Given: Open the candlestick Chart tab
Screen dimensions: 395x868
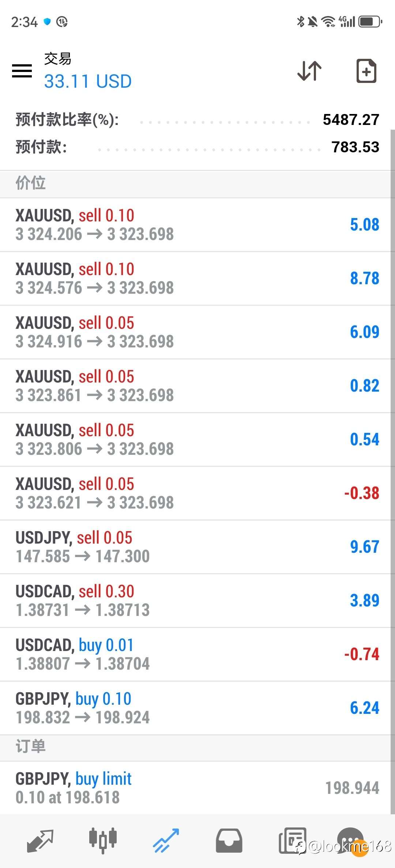Looking at the screenshot, I should click(x=103, y=840).
